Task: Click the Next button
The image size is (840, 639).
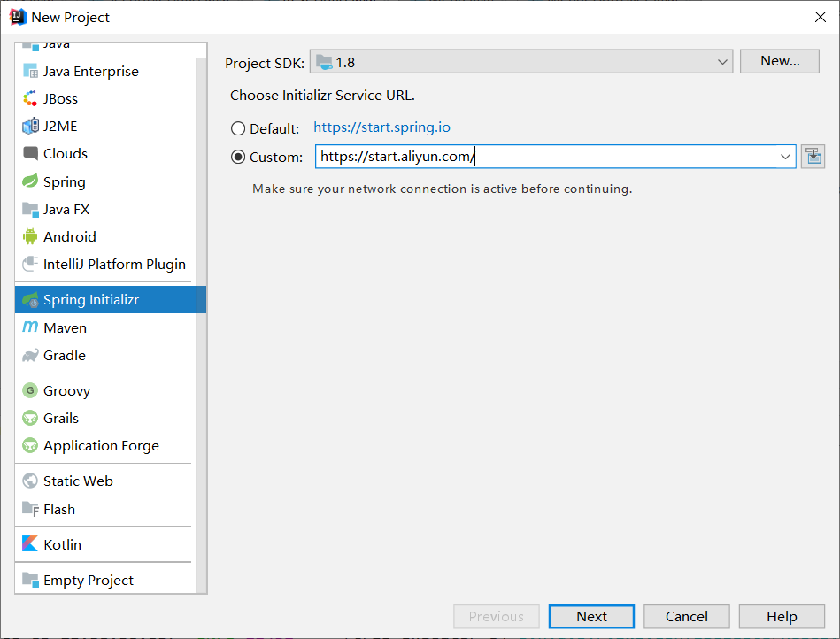Action: (590, 616)
